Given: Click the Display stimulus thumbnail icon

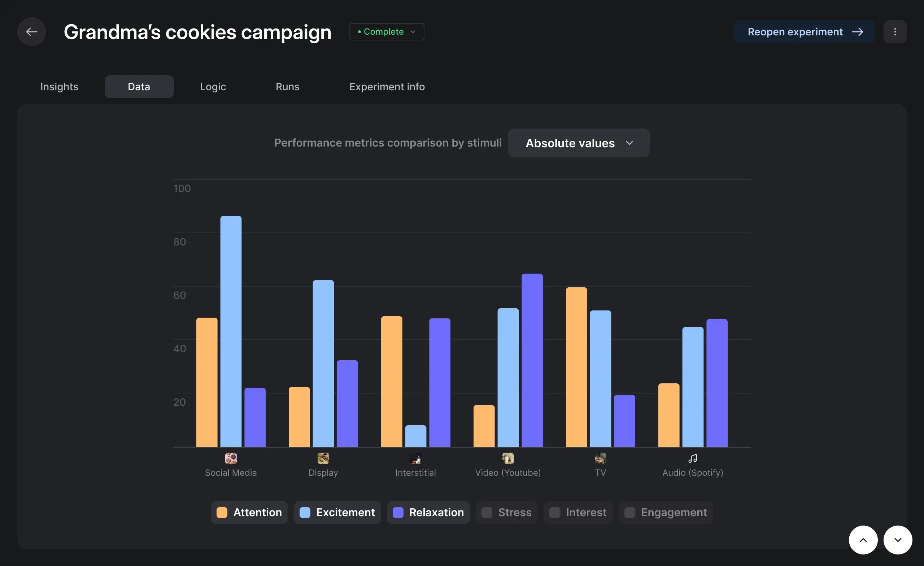Looking at the screenshot, I should (x=323, y=458).
